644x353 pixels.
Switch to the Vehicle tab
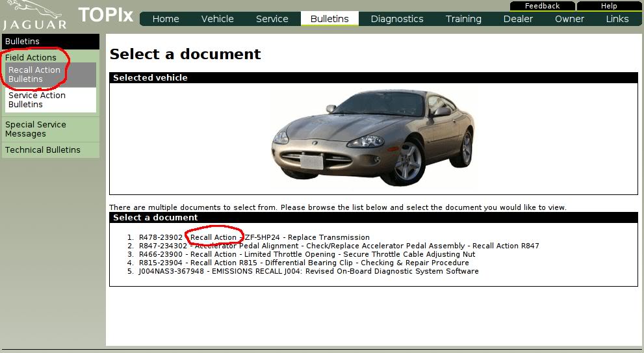pyautogui.click(x=217, y=19)
